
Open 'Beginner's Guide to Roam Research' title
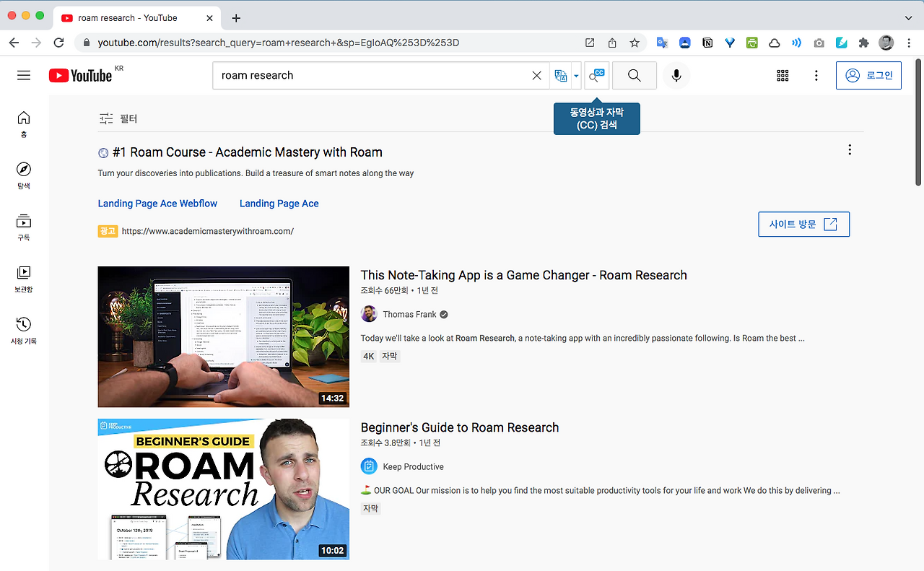point(460,427)
